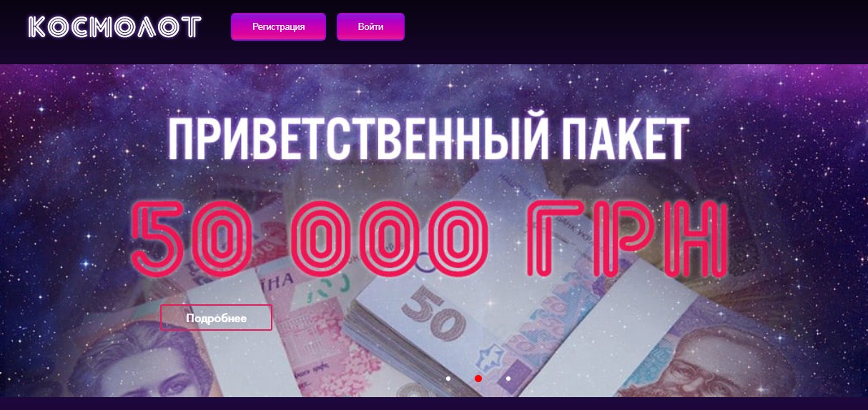Open the Подробнее details button
Image resolution: width=868 pixels, height=410 pixels.
216,318
